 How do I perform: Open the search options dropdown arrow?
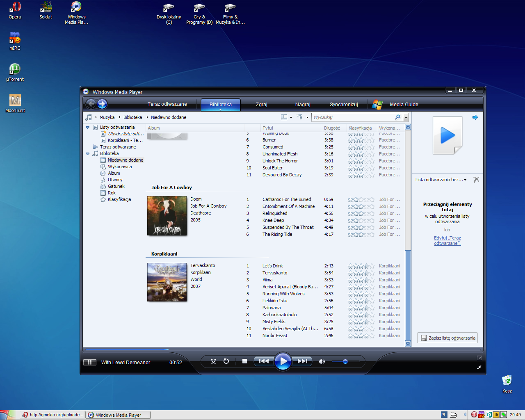point(406,118)
